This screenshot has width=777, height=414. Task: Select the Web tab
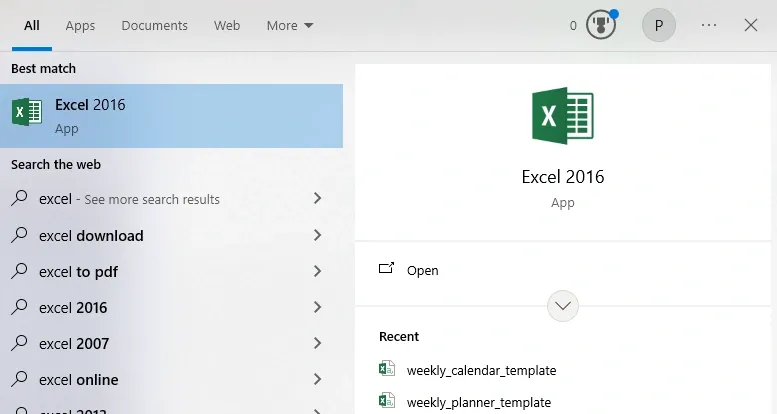227,25
